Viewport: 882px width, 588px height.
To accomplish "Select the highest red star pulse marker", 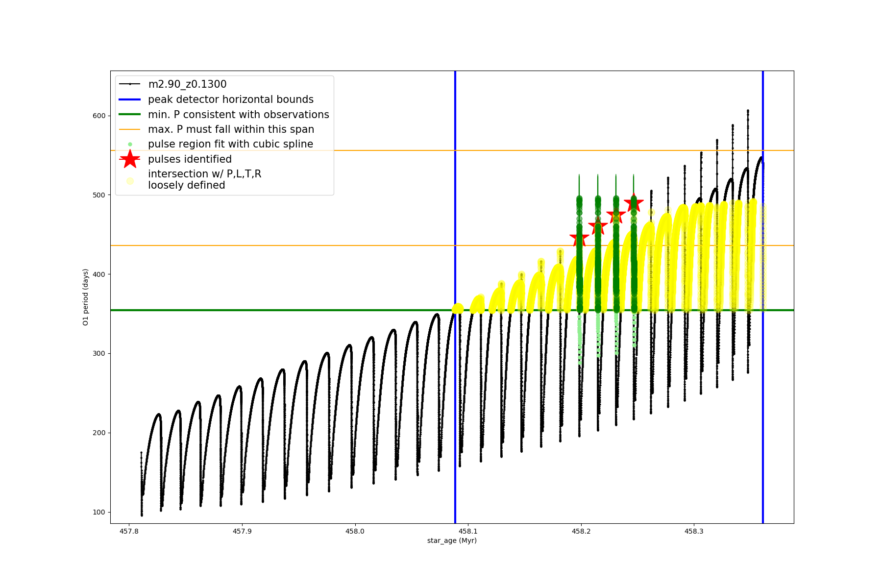I will click(x=634, y=203).
